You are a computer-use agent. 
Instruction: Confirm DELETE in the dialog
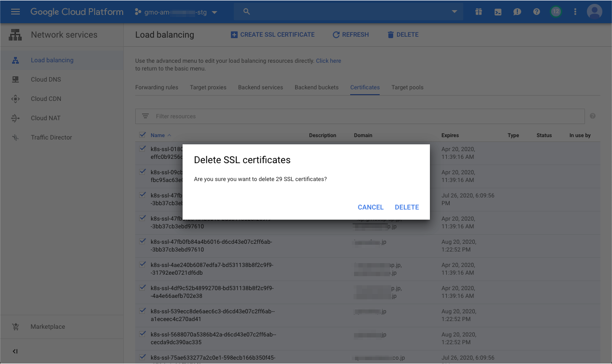click(x=406, y=207)
